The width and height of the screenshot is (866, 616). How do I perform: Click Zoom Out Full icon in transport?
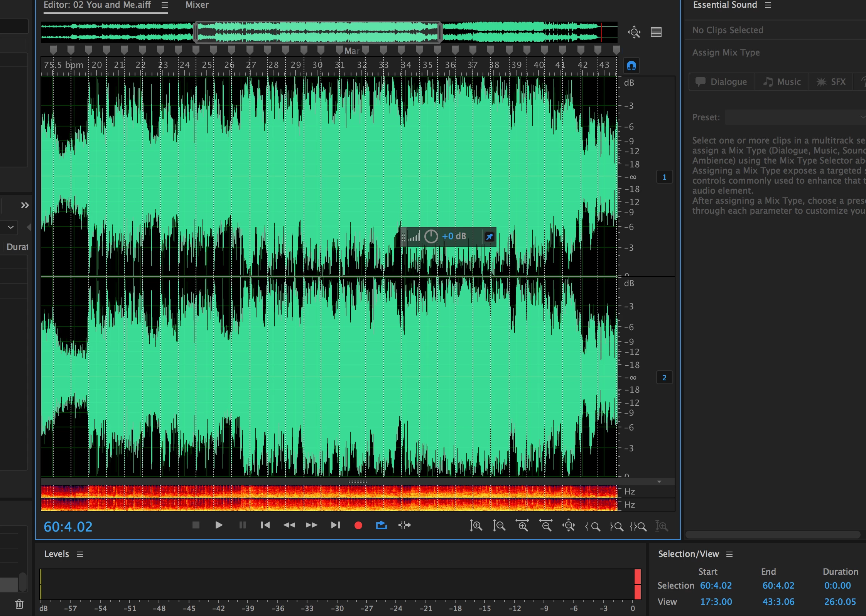tap(569, 526)
